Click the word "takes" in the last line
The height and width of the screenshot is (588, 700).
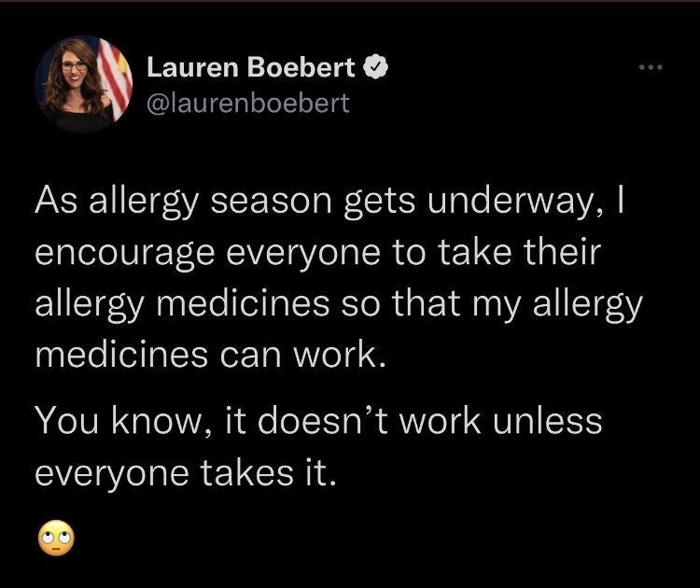pyautogui.click(x=246, y=473)
